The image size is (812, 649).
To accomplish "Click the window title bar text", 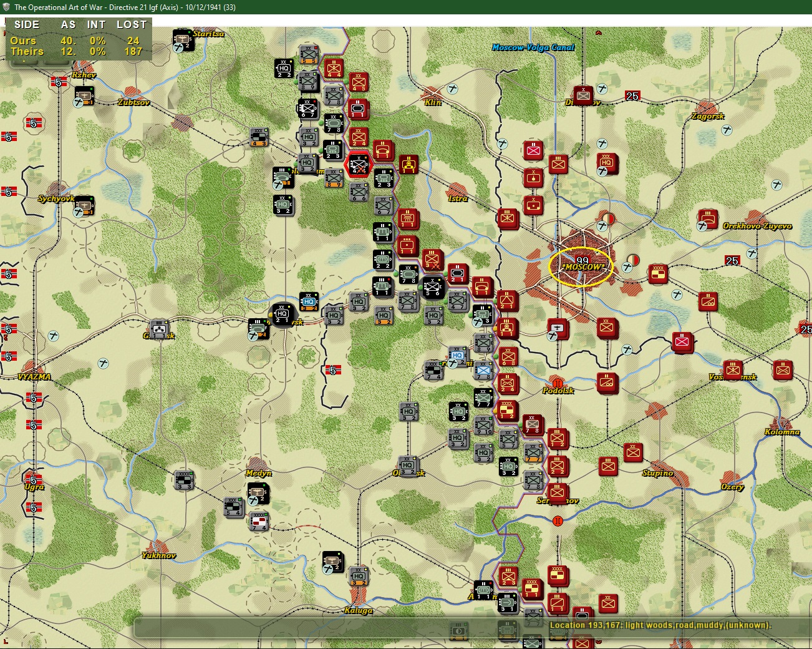I will click(125, 7).
